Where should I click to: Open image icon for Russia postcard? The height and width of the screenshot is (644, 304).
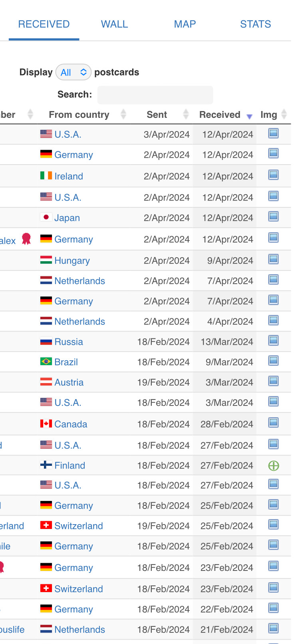[x=273, y=341]
